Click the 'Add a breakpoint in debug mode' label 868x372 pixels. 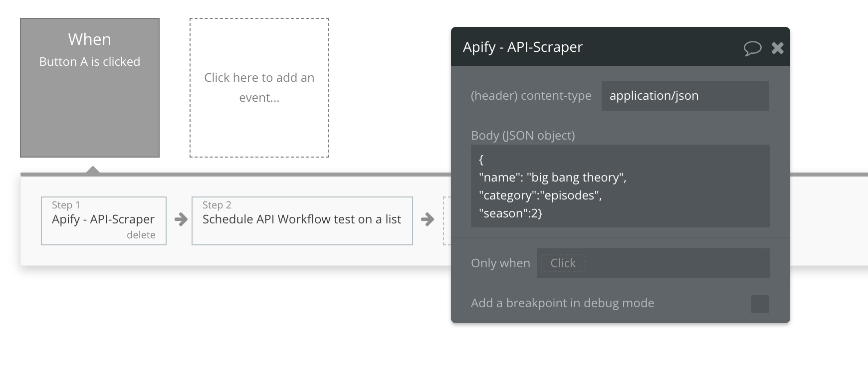563,303
